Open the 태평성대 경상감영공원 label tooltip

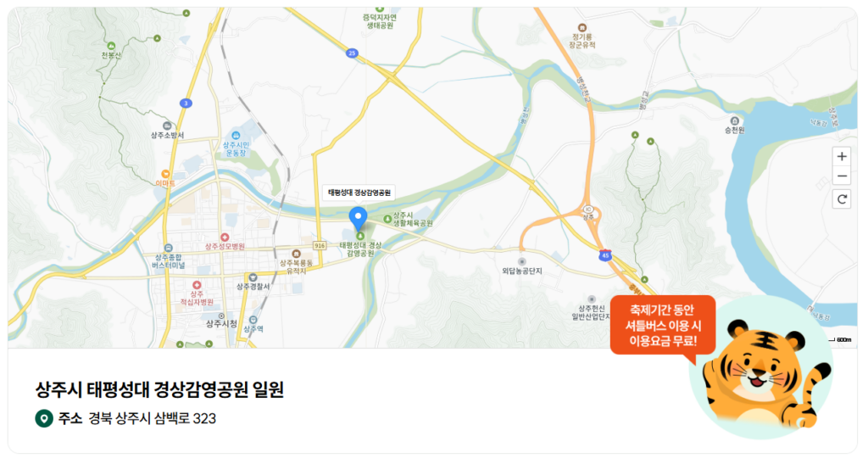359,193
